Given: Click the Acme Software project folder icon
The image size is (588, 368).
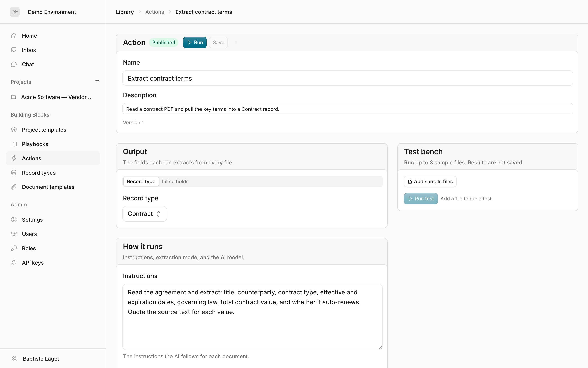Looking at the screenshot, I should 14,97.
